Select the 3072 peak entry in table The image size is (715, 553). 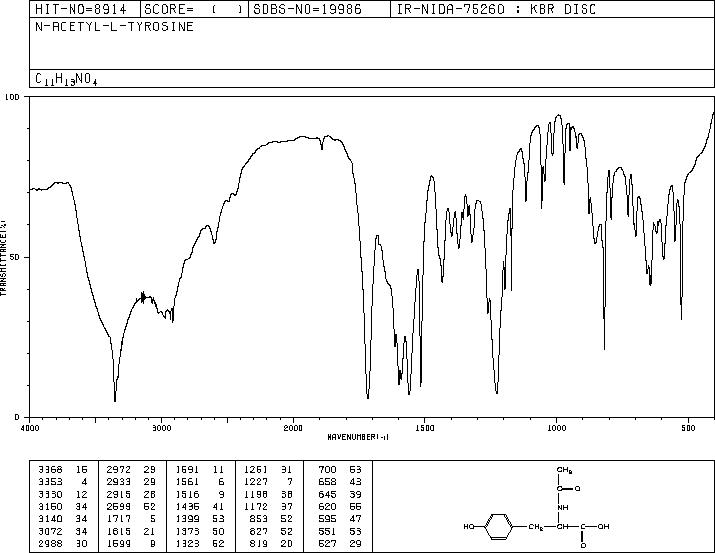(63, 532)
